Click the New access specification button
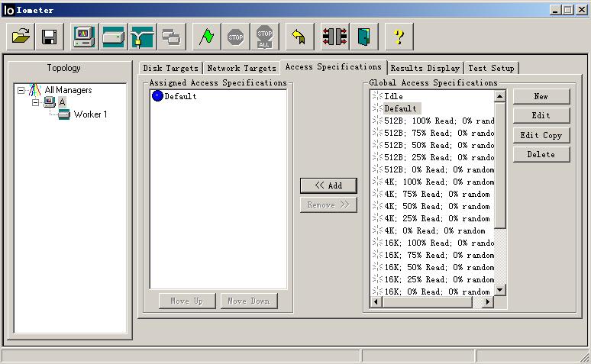Image resolution: width=591 pixels, height=364 pixels. 541,96
